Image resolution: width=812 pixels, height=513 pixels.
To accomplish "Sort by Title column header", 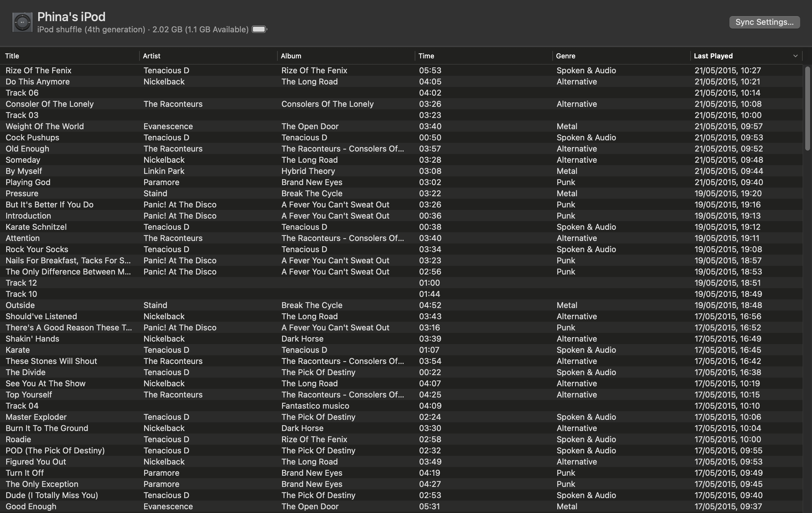I will [12, 56].
